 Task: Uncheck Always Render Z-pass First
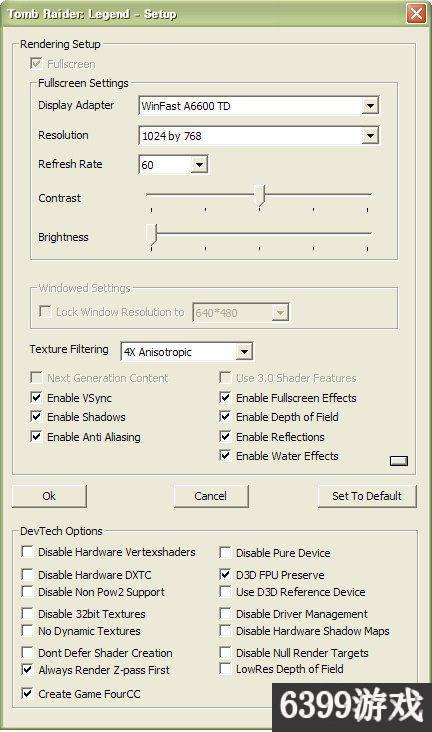click(27, 670)
